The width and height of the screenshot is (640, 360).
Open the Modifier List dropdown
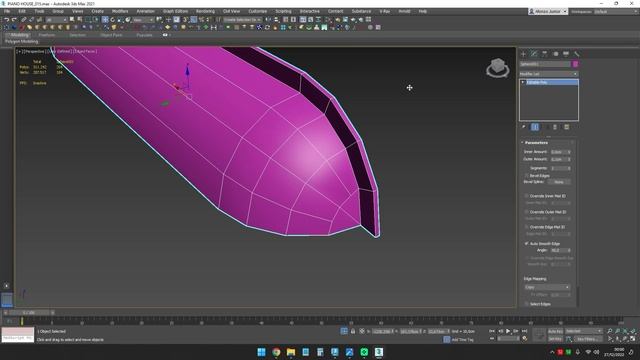pyautogui.click(x=549, y=74)
